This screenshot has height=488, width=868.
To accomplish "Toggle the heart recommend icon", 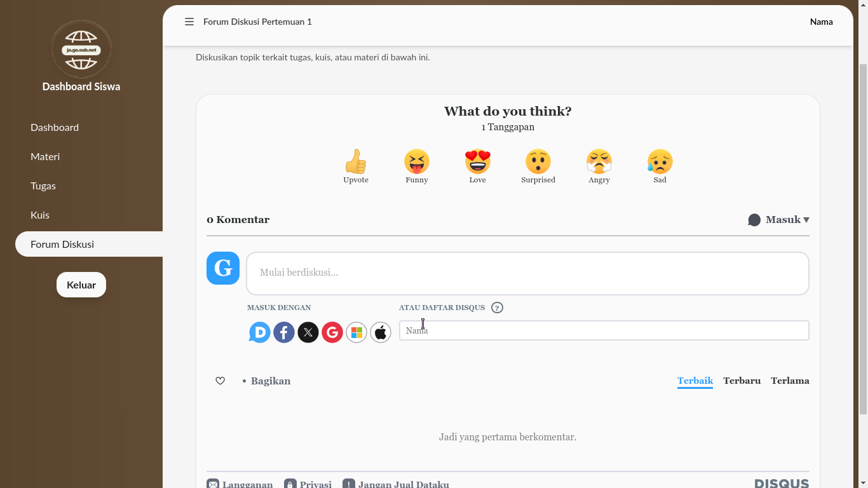I will point(220,381).
